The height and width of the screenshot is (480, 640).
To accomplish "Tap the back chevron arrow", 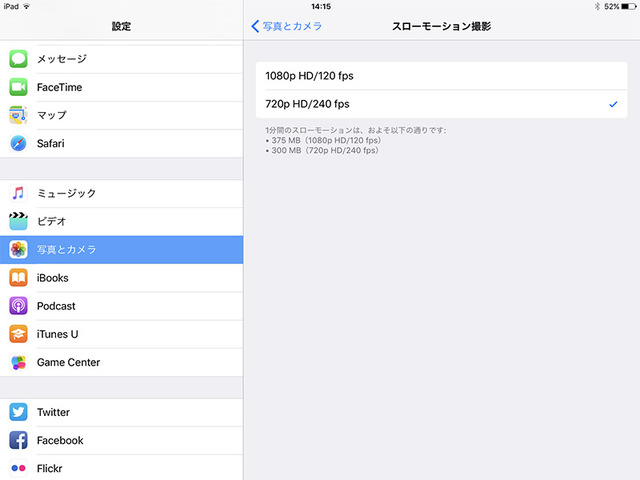I will coord(255,26).
